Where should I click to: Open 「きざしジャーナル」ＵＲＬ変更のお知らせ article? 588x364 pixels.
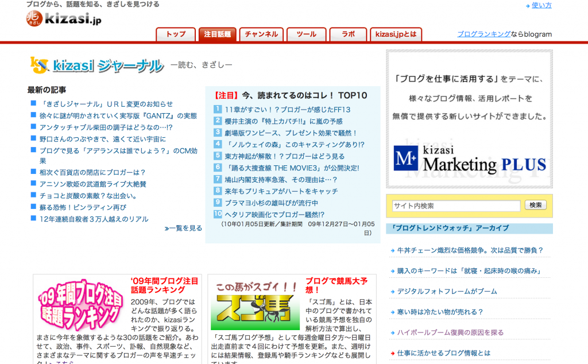click(x=106, y=104)
